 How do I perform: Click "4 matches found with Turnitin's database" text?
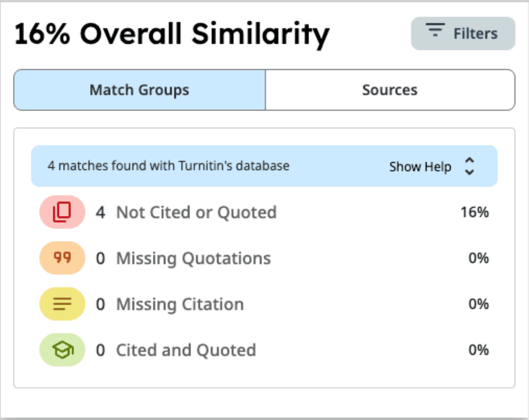[x=169, y=166]
